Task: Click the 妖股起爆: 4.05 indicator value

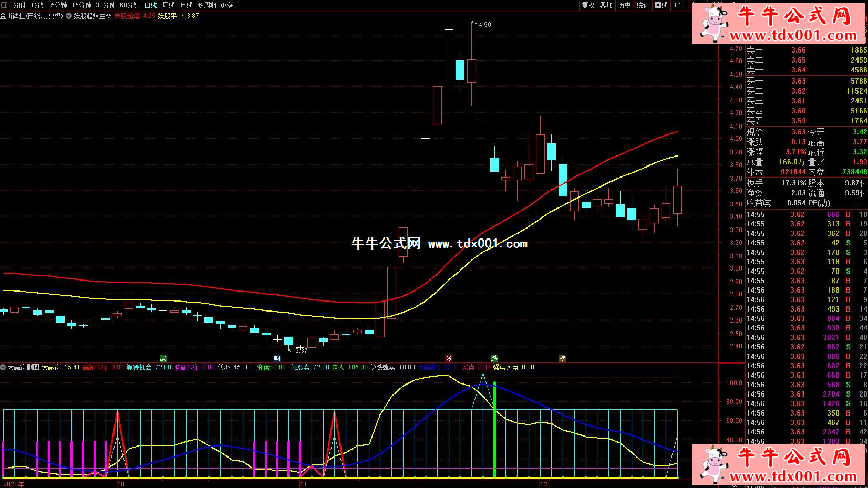Action: [x=135, y=16]
